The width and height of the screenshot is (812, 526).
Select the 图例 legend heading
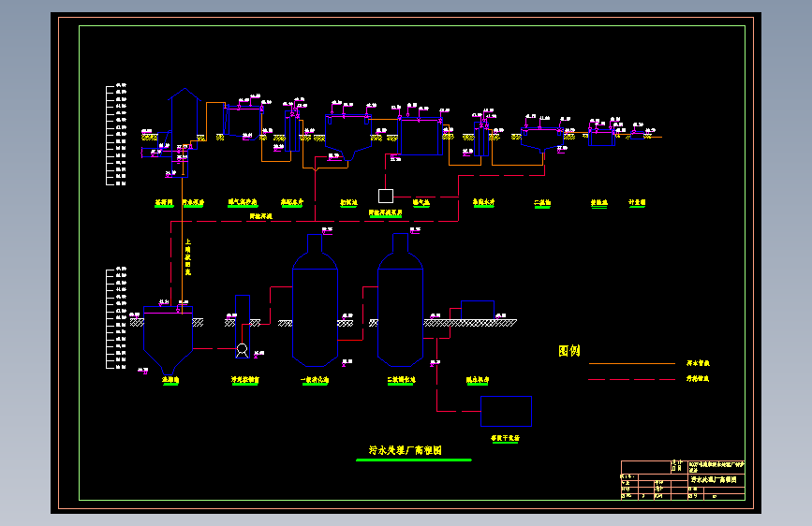(x=569, y=351)
